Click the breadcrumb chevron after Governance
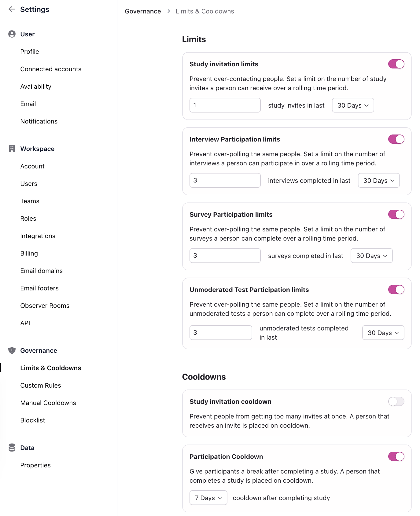 [x=168, y=11]
